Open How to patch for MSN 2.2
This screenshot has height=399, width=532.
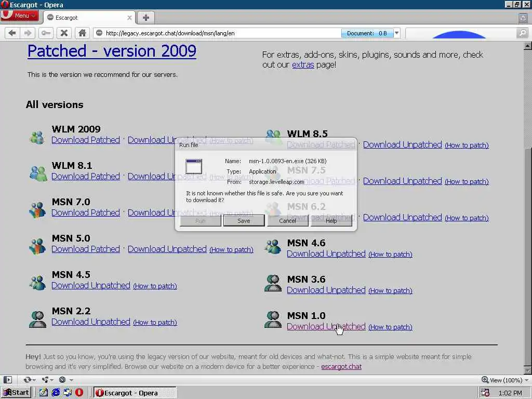tap(155, 322)
